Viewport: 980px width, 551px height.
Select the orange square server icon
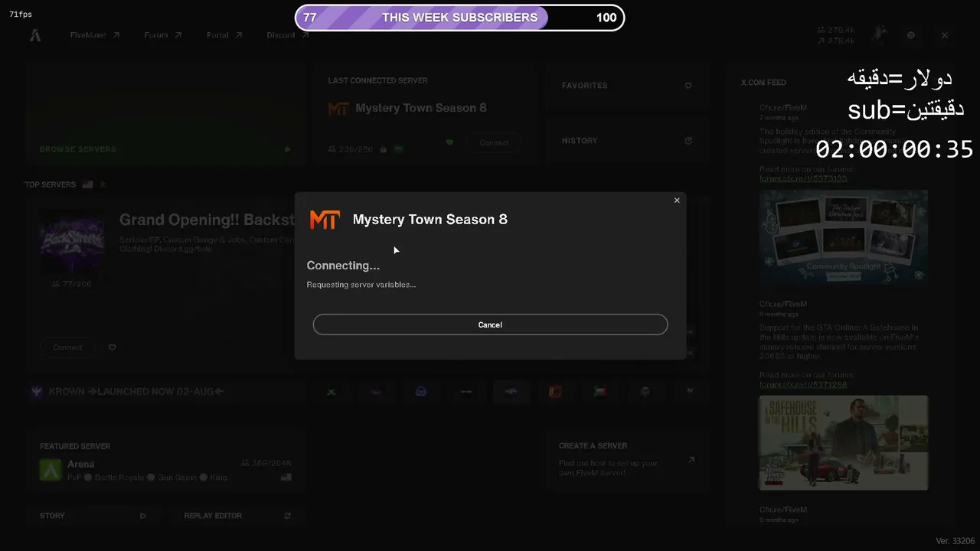point(555,392)
